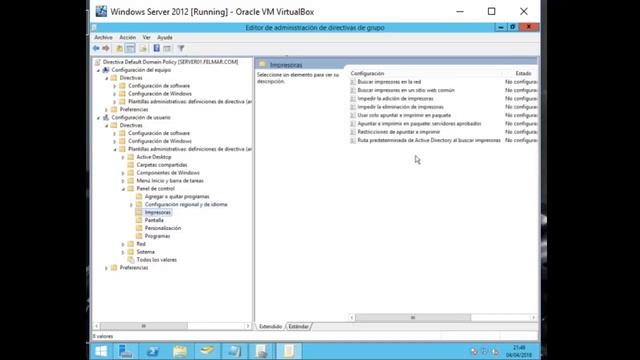Select 'Buscar impresoras en un sitio web común'
The height and width of the screenshot is (360, 640).
coord(406,90)
